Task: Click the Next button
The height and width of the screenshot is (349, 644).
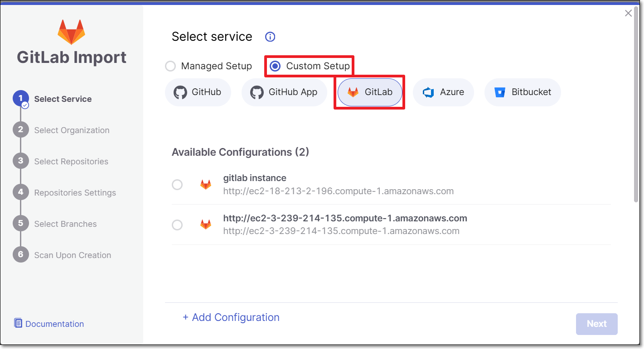Action: click(x=596, y=324)
